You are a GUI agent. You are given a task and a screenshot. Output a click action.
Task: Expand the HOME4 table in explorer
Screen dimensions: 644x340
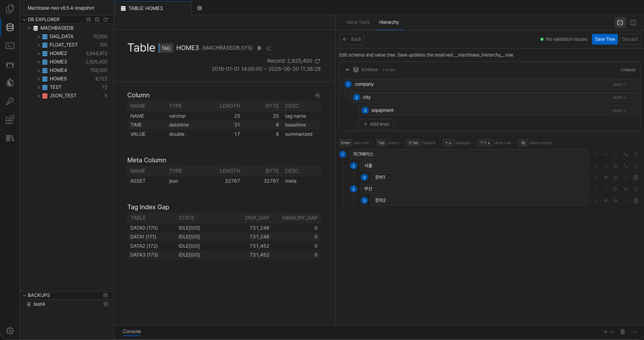tap(39, 70)
